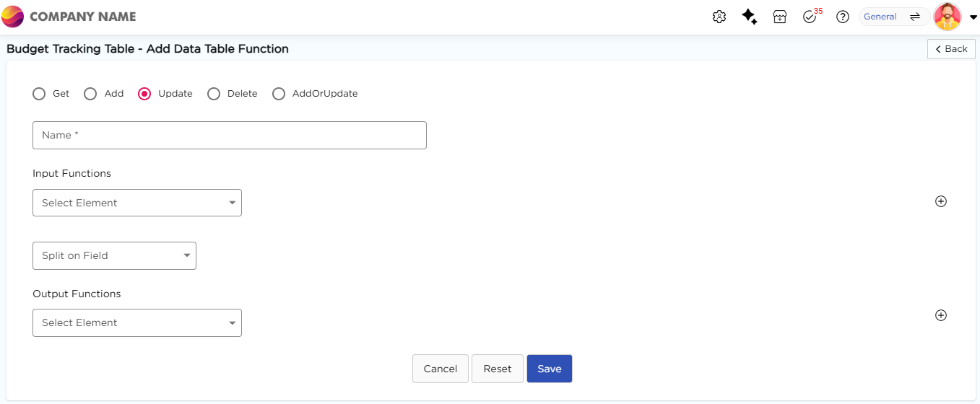Open the help question mark icon
Viewport: 980px width, 404px height.
842,17
